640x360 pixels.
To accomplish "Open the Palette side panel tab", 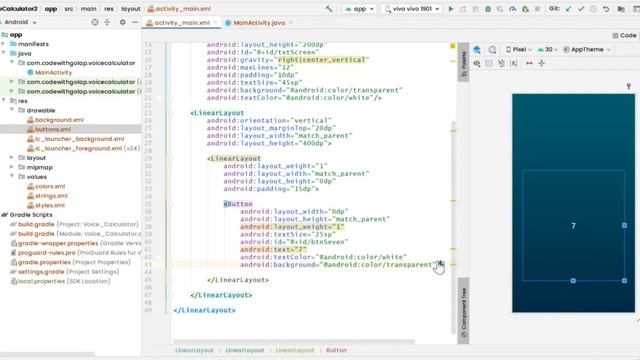I will point(463,62).
